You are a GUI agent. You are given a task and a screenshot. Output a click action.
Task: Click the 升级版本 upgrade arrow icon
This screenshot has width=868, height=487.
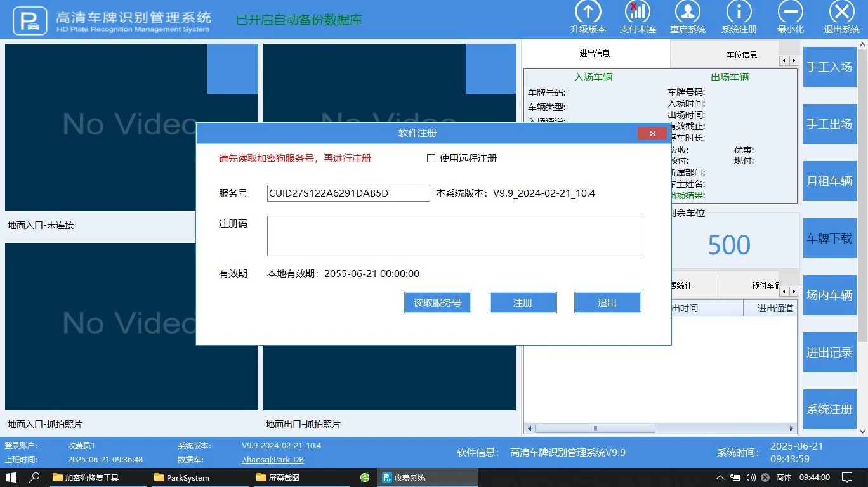pos(588,11)
